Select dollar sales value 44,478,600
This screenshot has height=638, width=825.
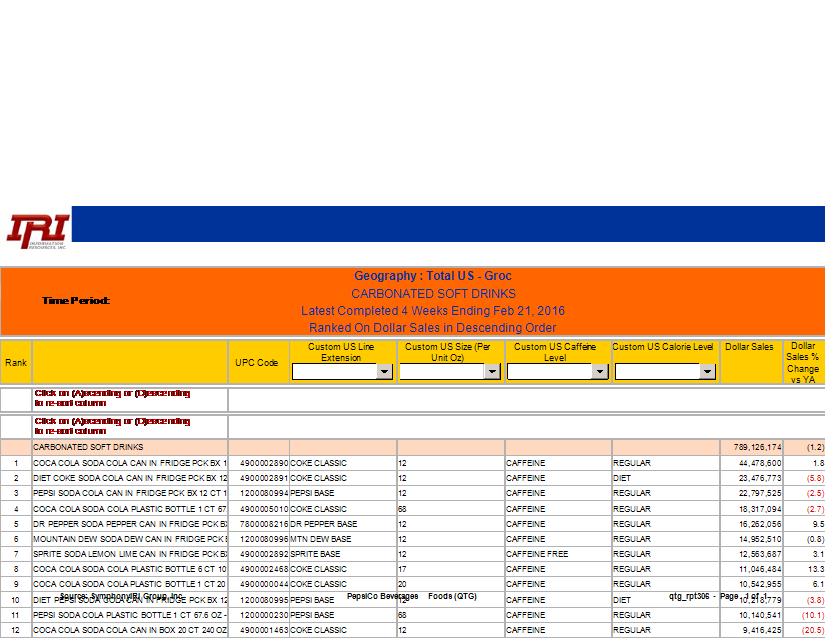[x=760, y=463]
